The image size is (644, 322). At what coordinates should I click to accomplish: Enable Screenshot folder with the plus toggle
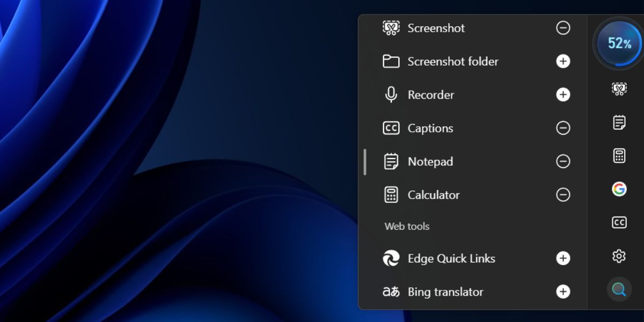point(562,61)
